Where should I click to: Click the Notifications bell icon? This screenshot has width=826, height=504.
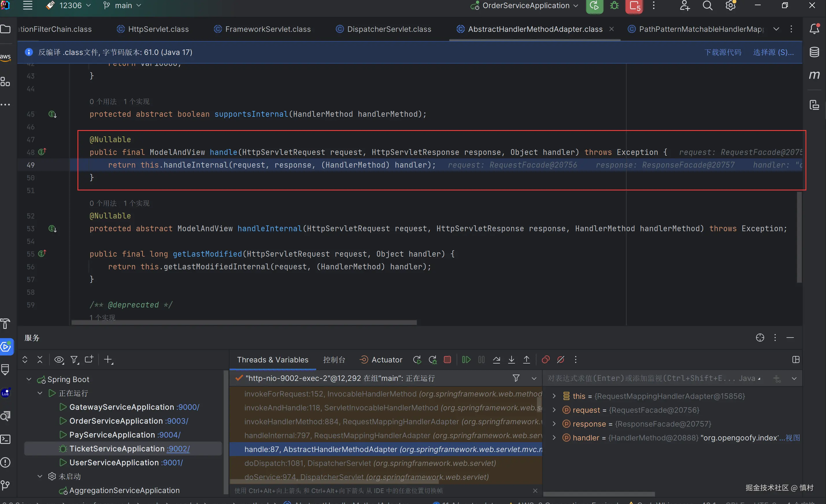(814, 29)
